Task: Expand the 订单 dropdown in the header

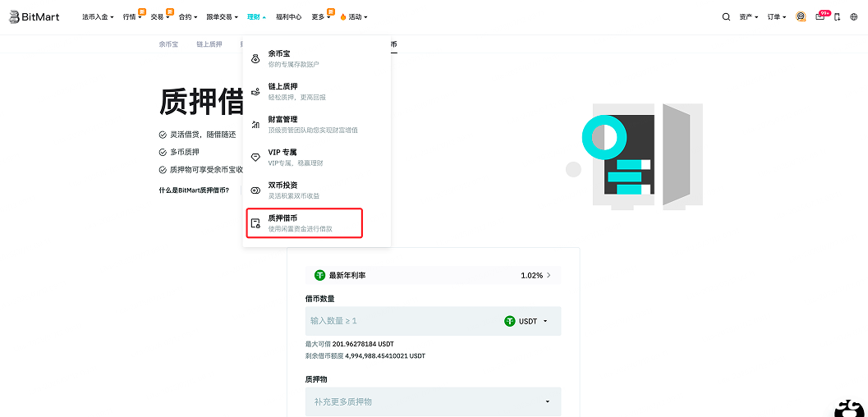Action: [x=776, y=16]
